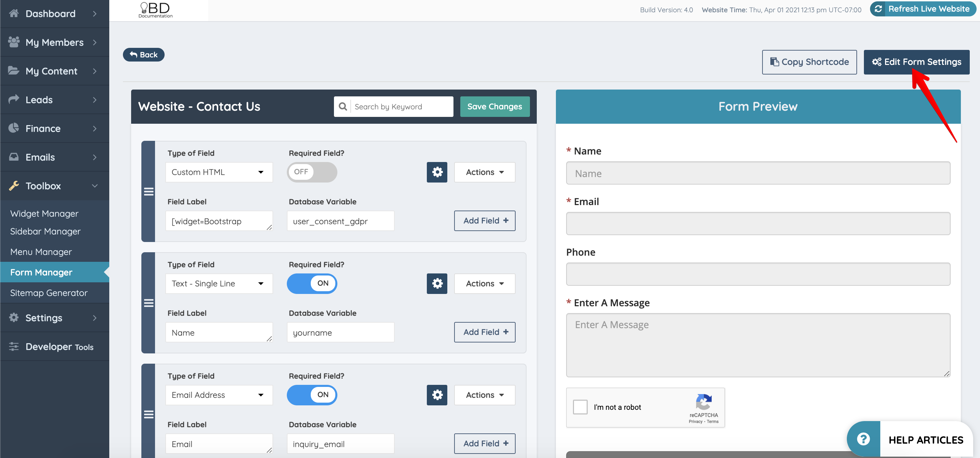Open Actions dropdown for the Email Address field
The image size is (980, 458).
[484, 395]
